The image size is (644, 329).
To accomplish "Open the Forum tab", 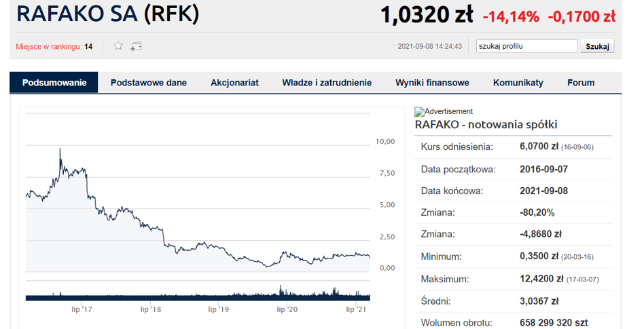I will (581, 83).
